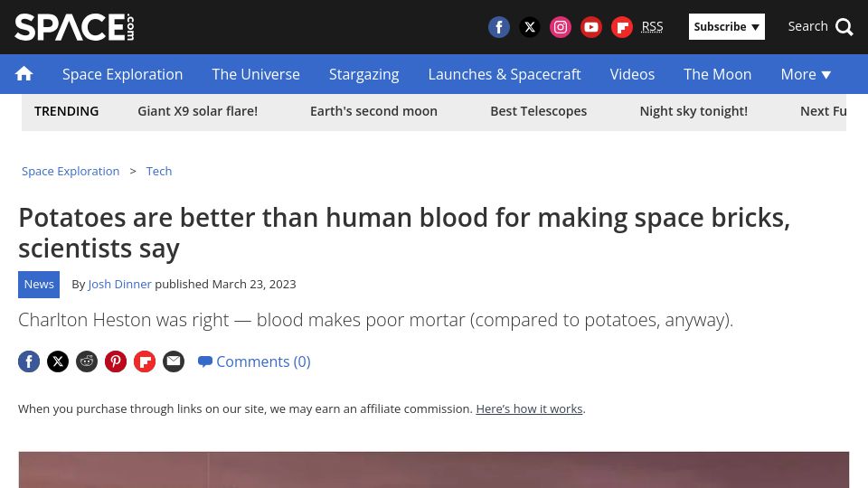Image resolution: width=868 pixels, height=488 pixels.
Task: Go to home via house icon
Action: pyautogui.click(x=24, y=73)
